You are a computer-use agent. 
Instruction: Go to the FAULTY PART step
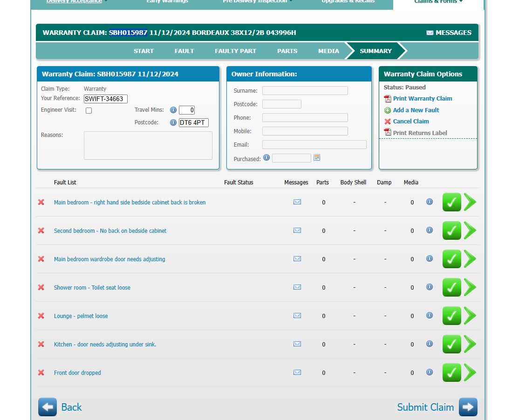[235, 51]
